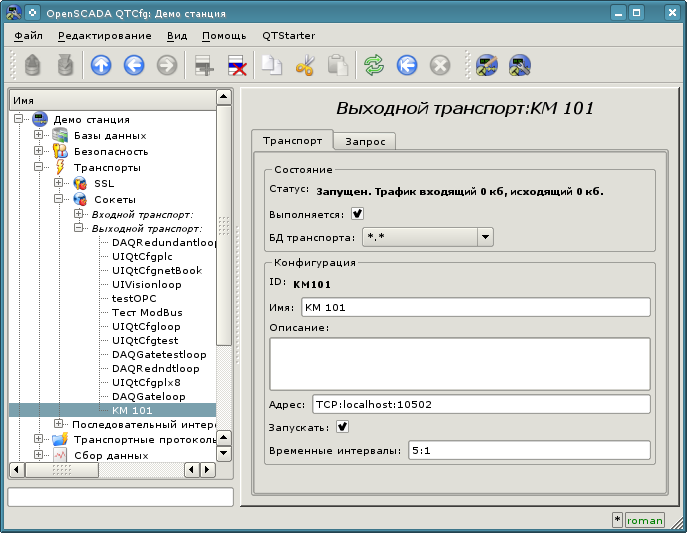Click the blue Up arrow toolbar icon
Image resolution: width=687 pixels, height=533 pixels.
[101, 66]
